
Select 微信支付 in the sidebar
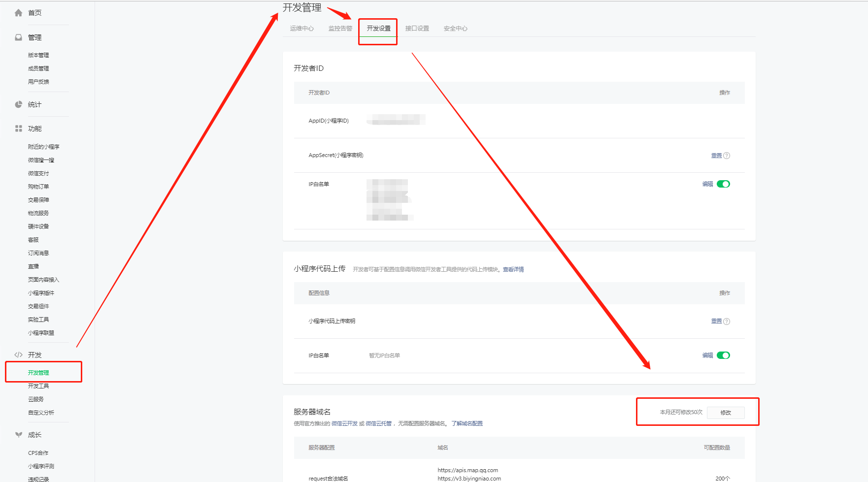point(38,173)
